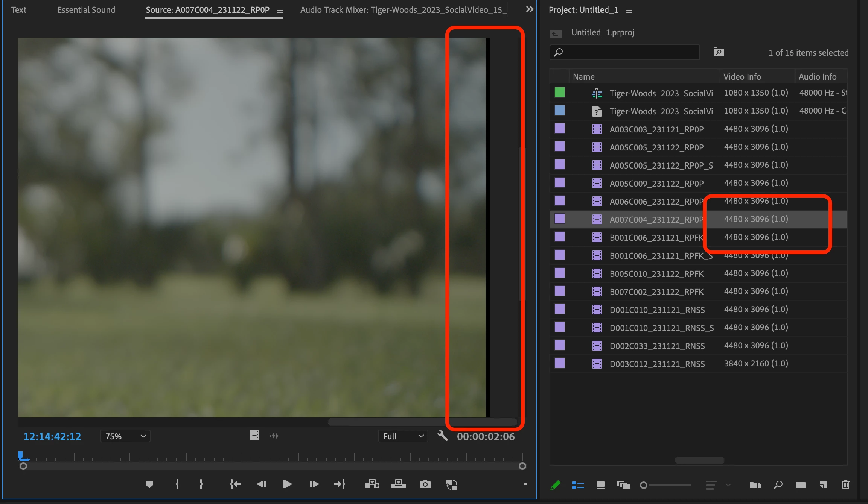Image resolution: width=868 pixels, height=504 pixels.
Task: Switch the Project panel to List View
Action: [x=578, y=485]
